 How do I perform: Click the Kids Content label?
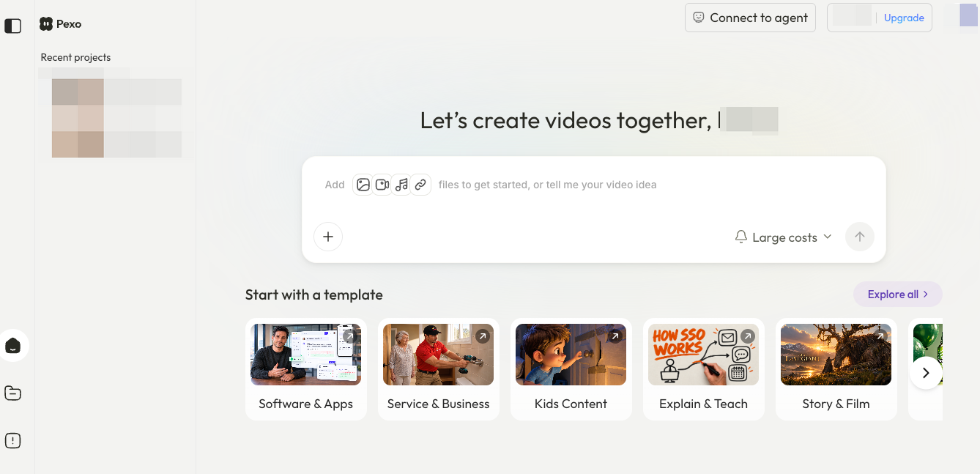pos(571,404)
